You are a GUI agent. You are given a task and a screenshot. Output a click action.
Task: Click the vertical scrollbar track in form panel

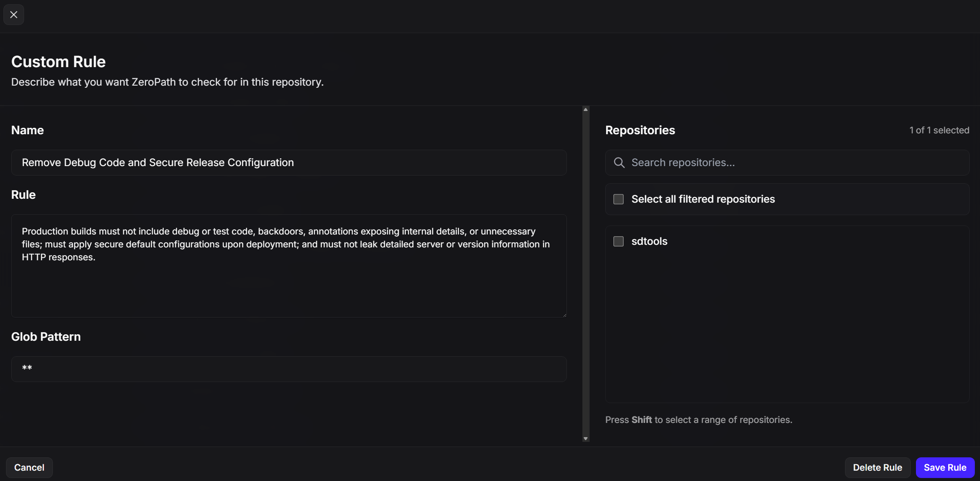click(585, 275)
